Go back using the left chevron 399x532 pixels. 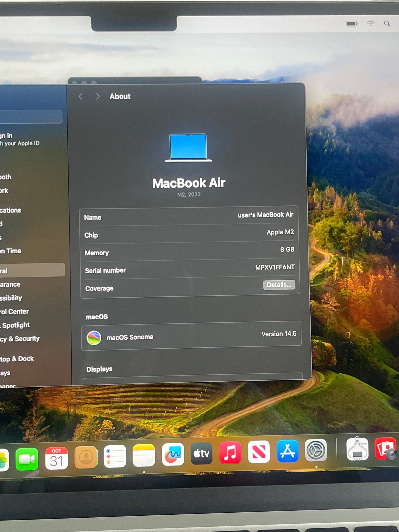click(81, 97)
